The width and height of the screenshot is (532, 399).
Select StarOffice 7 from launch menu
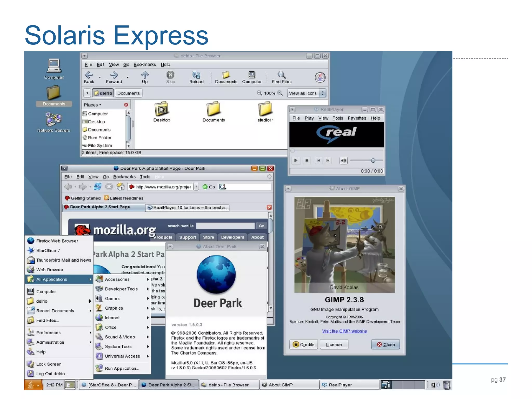59,250
